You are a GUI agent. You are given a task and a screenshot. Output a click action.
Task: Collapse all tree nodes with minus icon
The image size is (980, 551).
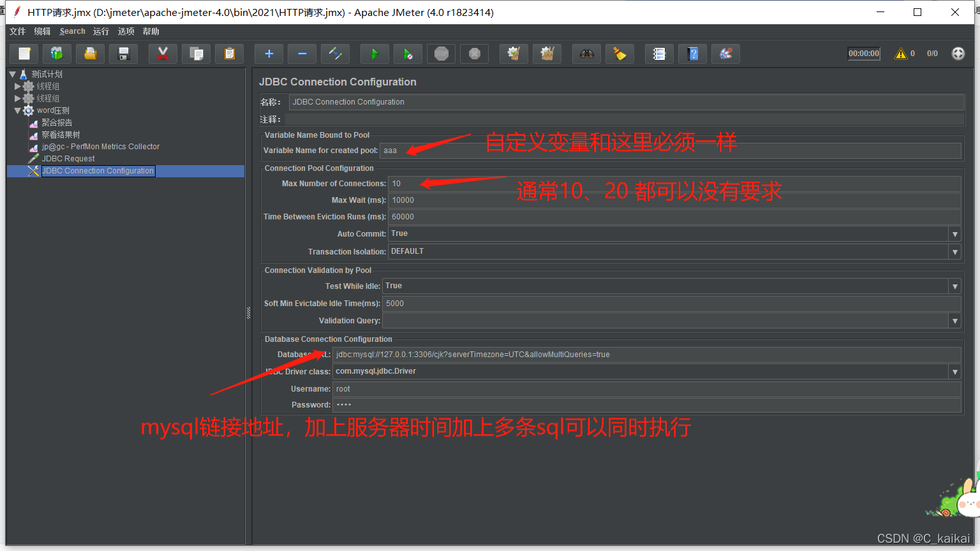[302, 54]
